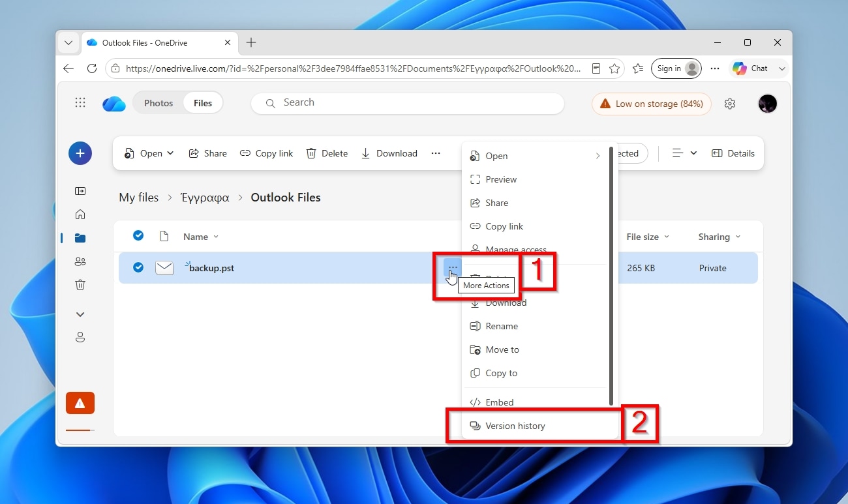Open the browser Favorites list icon
Image resolution: width=848 pixels, height=504 pixels.
[x=638, y=68]
